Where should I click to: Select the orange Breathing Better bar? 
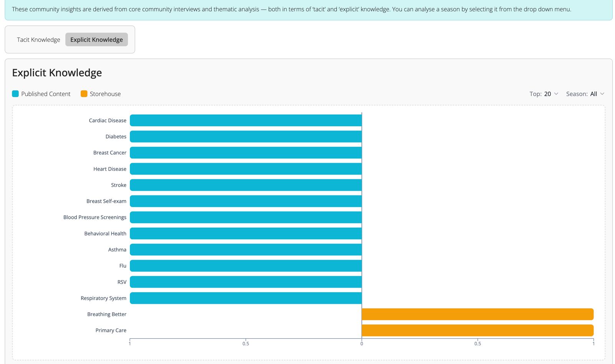pyautogui.click(x=478, y=314)
